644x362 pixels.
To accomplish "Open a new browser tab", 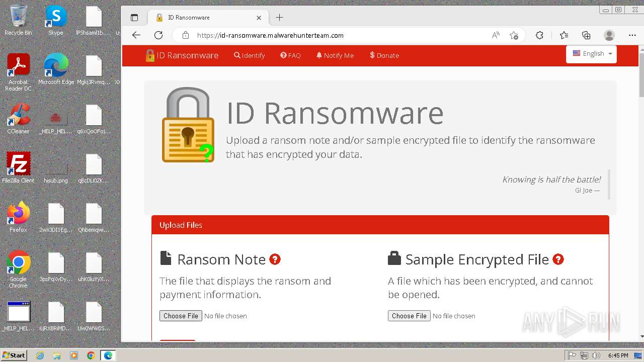I will 280,18.
